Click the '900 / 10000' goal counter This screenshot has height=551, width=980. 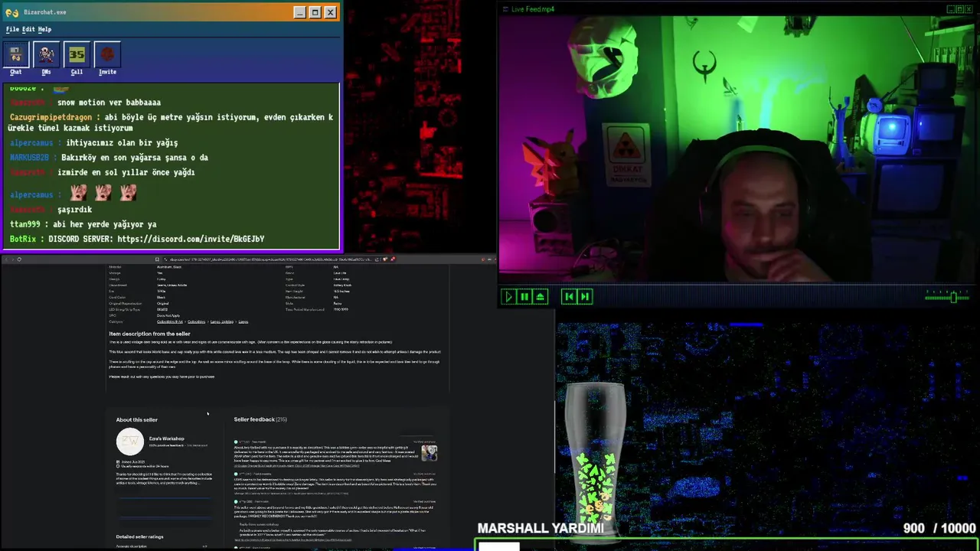pyautogui.click(x=939, y=528)
